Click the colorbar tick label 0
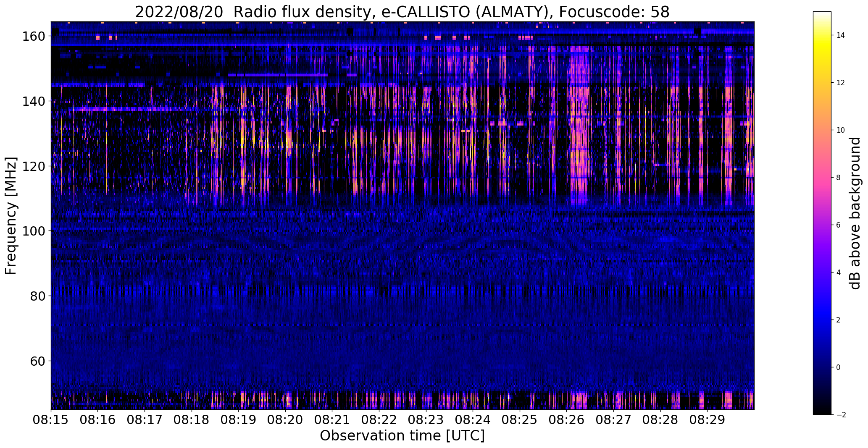Image resolution: width=868 pixels, height=448 pixels. 839,367
